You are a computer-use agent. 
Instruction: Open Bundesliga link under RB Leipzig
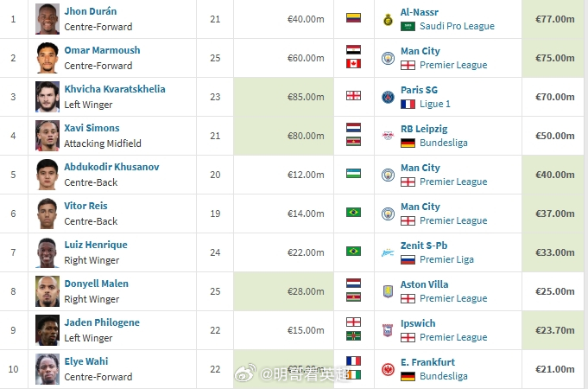444,143
